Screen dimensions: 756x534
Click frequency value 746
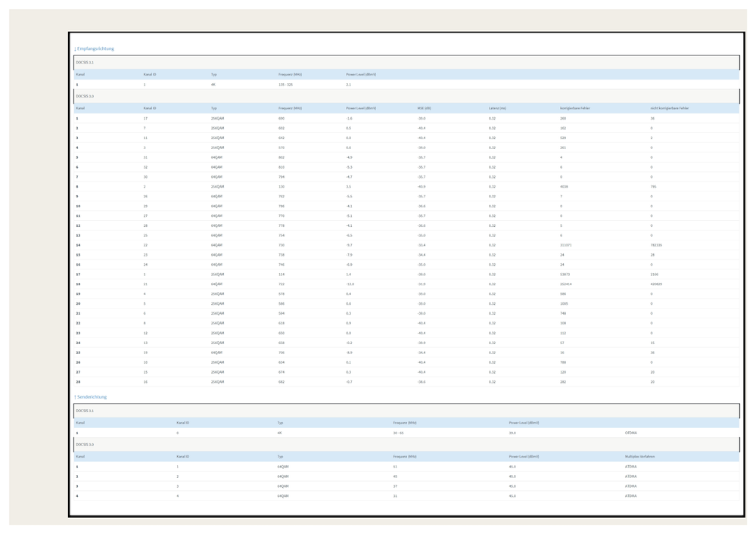coord(281,265)
